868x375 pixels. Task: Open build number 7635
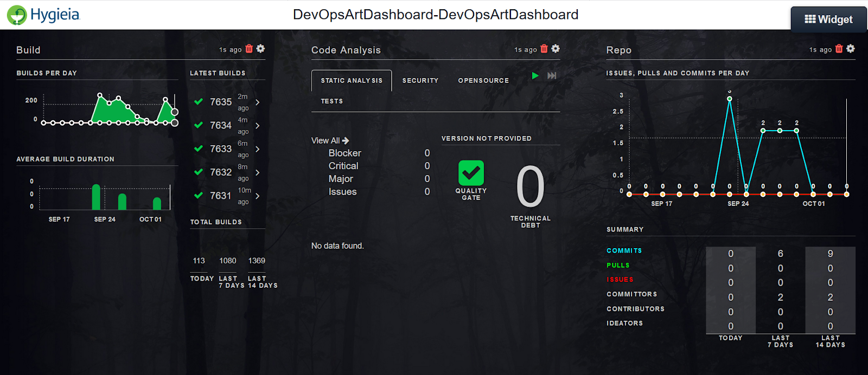221,102
